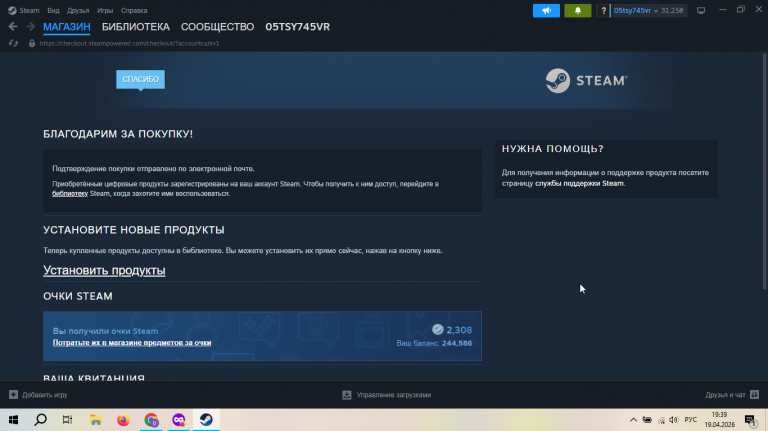This screenshot has width=768, height=431.
Task: Open the volume control in the tray
Action: click(674, 420)
